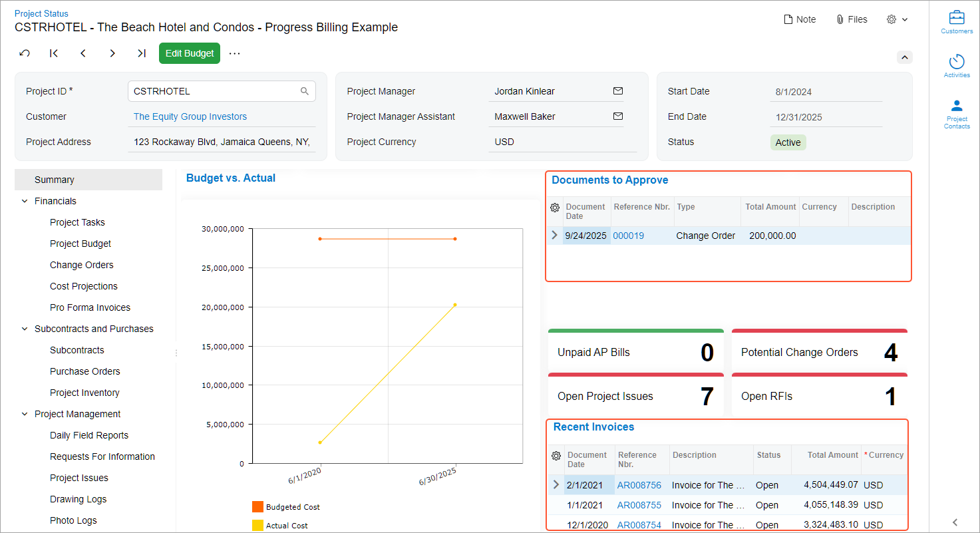Collapse the Project Management tree section

coord(25,414)
